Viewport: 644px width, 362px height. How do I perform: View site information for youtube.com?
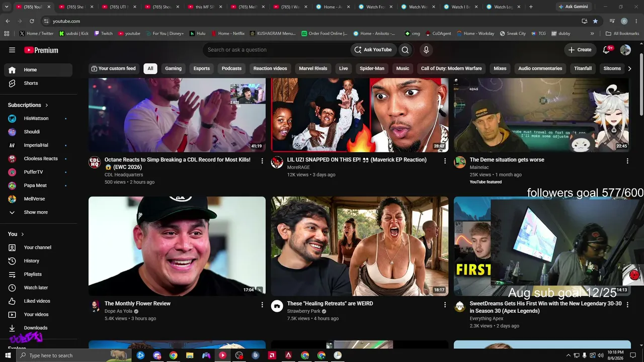pyautogui.click(x=46, y=21)
